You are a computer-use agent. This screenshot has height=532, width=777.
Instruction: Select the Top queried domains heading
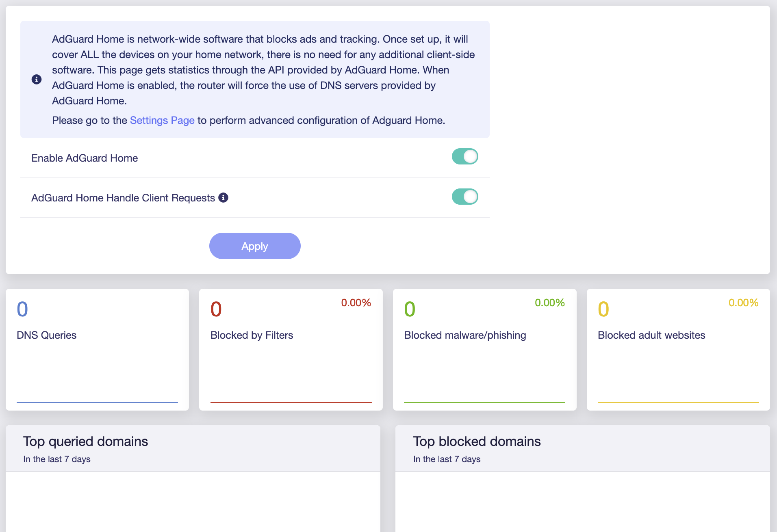(x=85, y=441)
